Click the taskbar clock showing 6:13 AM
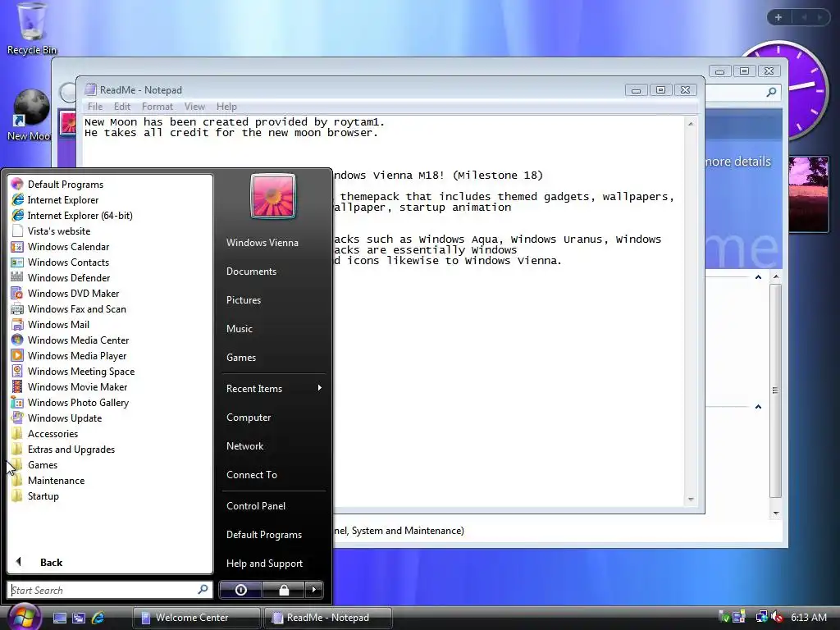This screenshot has width=840, height=630. [x=809, y=617]
